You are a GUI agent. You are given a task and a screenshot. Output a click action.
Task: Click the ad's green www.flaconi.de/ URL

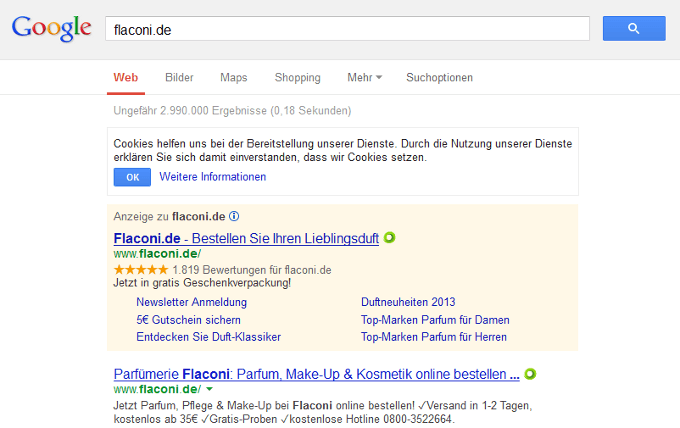(x=157, y=254)
